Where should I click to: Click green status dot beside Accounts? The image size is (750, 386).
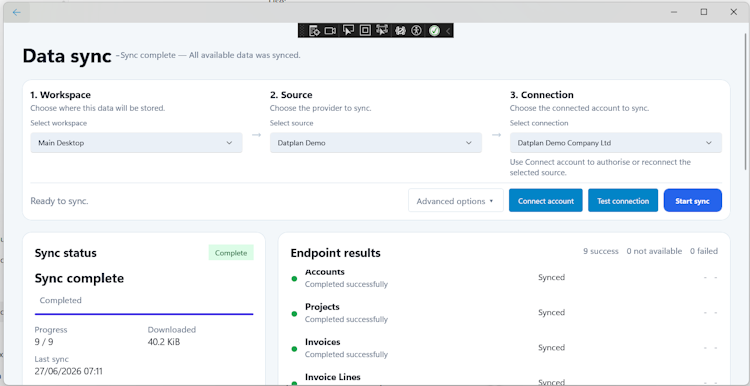click(294, 278)
